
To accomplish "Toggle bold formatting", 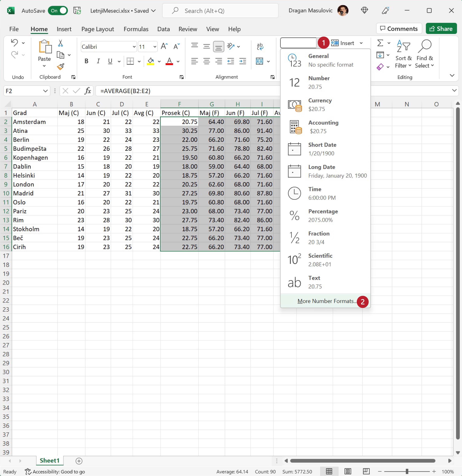I will pyautogui.click(x=86, y=61).
